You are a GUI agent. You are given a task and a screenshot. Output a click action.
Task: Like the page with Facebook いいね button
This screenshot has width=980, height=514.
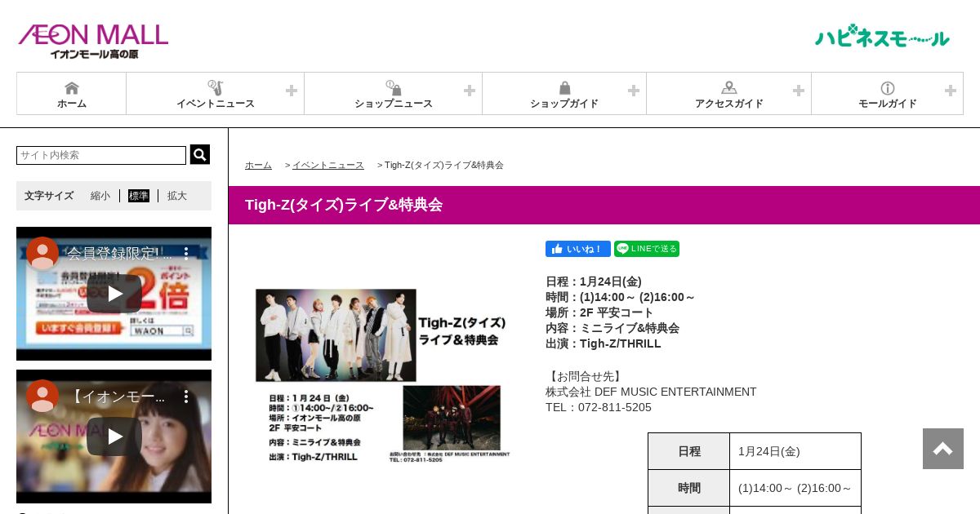click(578, 249)
